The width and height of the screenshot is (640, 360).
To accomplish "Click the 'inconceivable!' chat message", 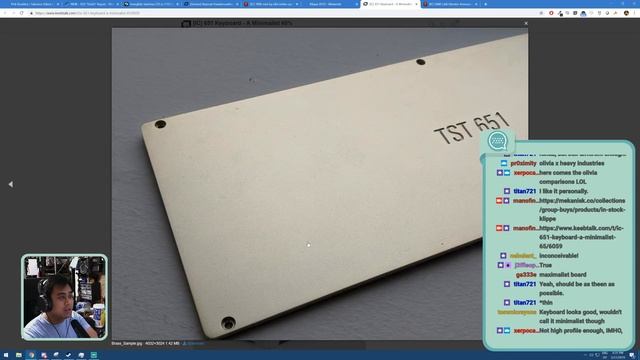I will [558, 256].
